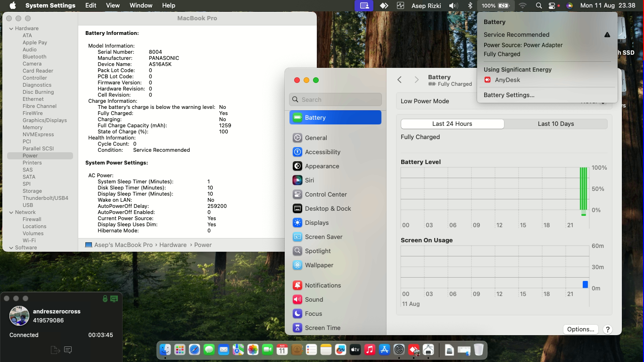Select Control Center in settings sidebar
Image resolution: width=644 pixels, height=362 pixels.
coord(325,194)
